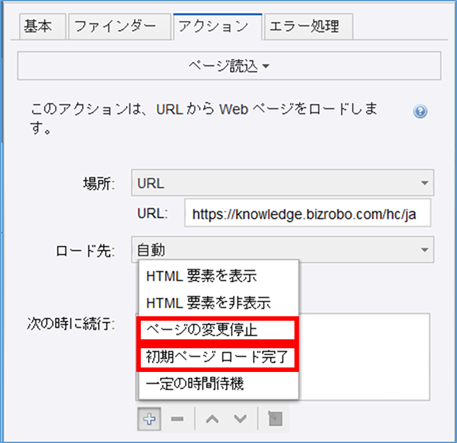
Task: Select 初期ページ ロード完了 menu item
Action: point(217,357)
